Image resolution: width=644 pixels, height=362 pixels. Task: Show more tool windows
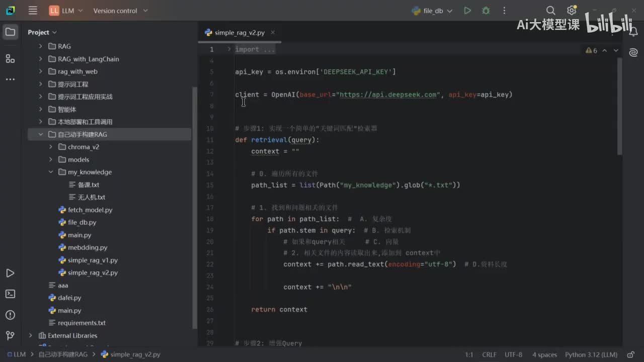click(x=10, y=79)
